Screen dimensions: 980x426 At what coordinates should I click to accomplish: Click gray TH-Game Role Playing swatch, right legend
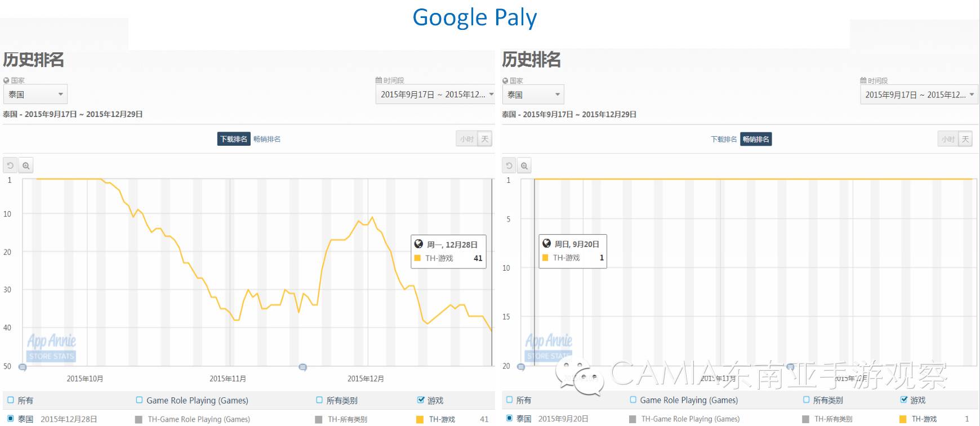pyautogui.click(x=632, y=419)
